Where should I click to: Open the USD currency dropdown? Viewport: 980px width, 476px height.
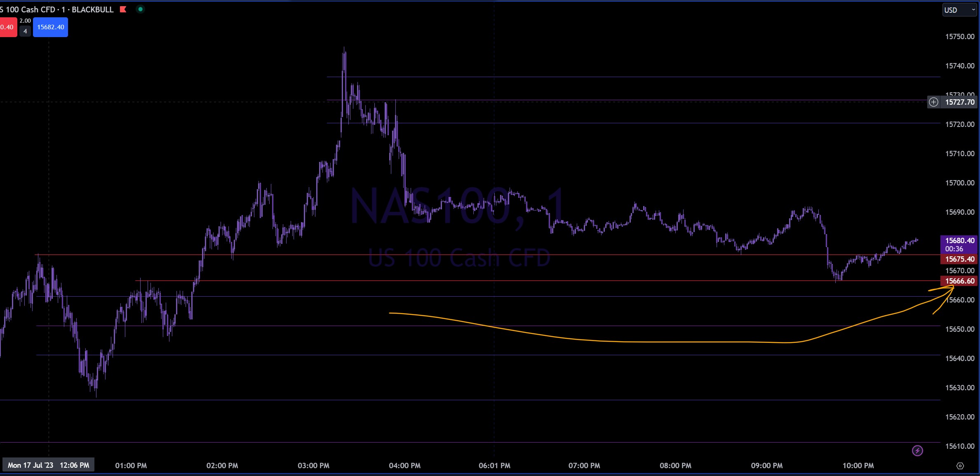(x=959, y=10)
